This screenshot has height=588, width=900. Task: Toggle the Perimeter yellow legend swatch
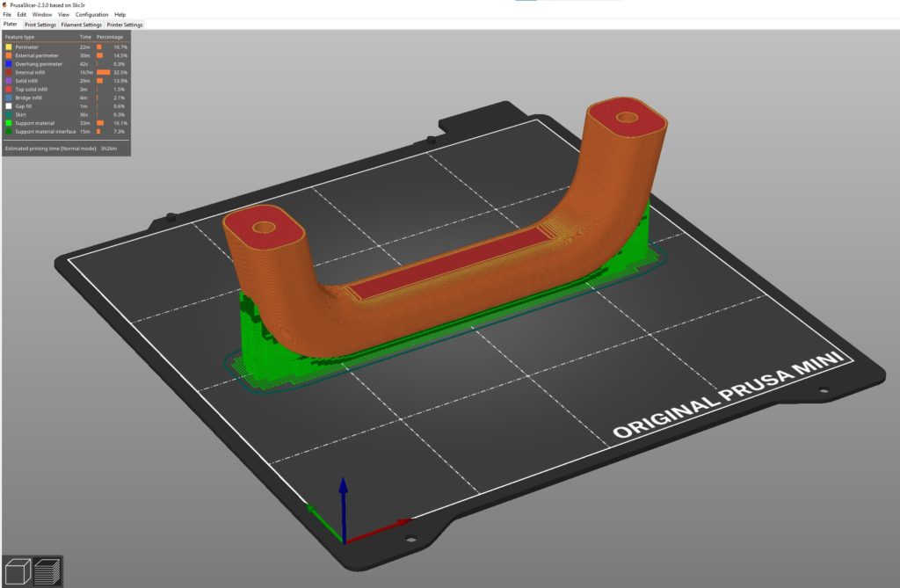point(9,47)
